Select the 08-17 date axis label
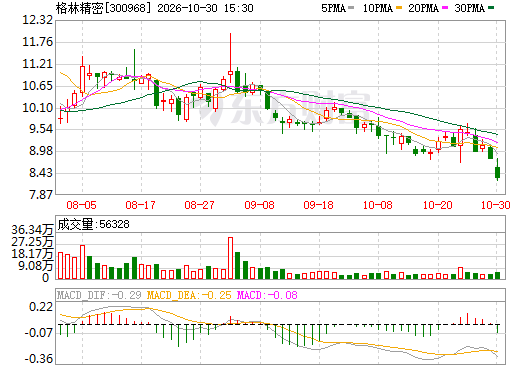Screen dimensions: 520x365 coord(140,205)
